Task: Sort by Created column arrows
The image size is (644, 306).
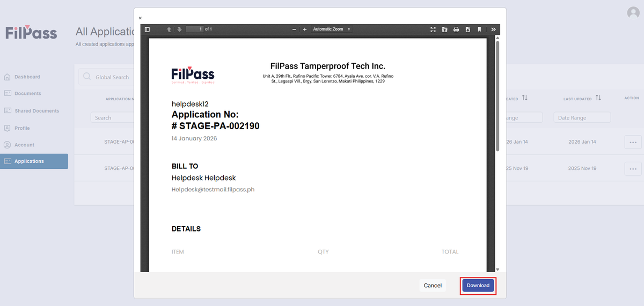Action: pyautogui.click(x=524, y=98)
